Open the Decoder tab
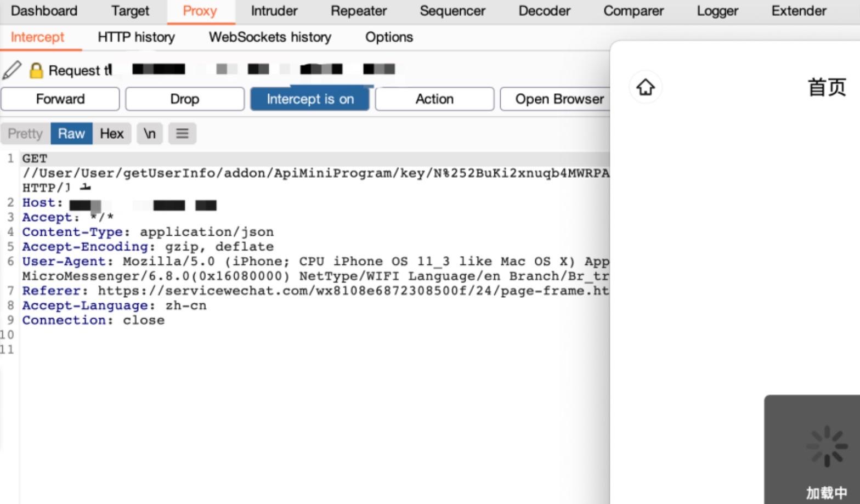Viewport: 860px width, 504px height. point(544,11)
